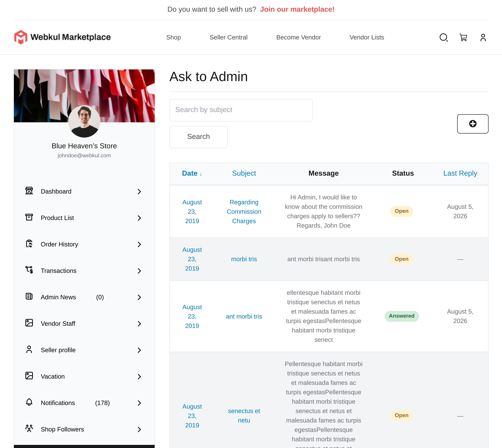Sort the table by Last Reply column
Image resolution: width=502 pixels, height=448 pixels.
(460, 173)
